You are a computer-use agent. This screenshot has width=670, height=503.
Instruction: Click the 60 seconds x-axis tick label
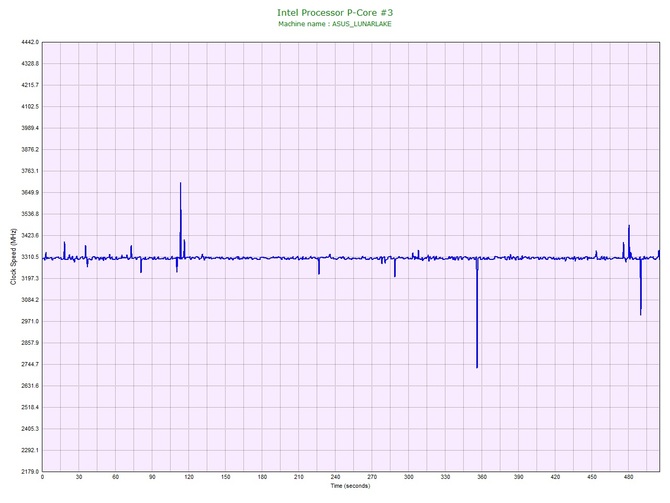(x=115, y=477)
